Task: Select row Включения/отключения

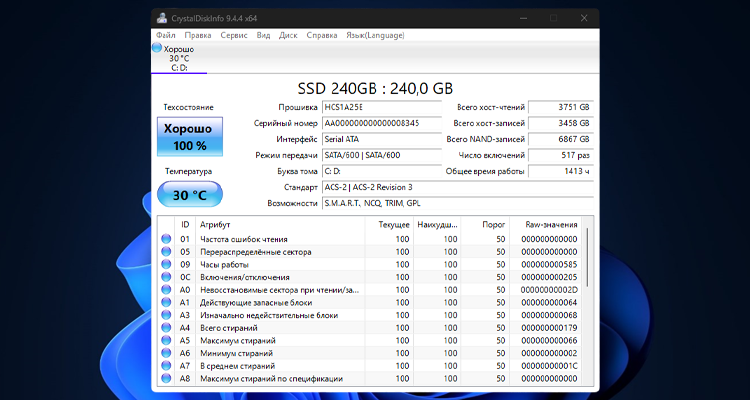Action: (x=370, y=277)
